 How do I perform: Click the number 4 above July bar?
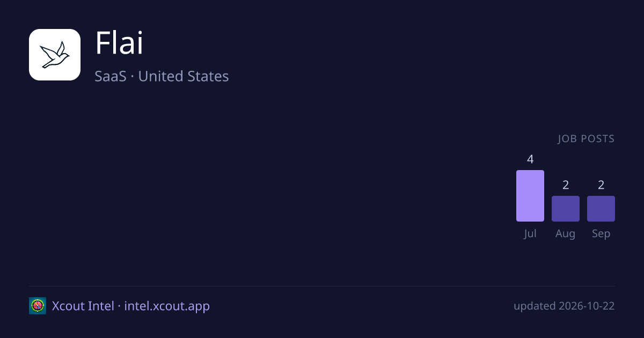coord(530,159)
